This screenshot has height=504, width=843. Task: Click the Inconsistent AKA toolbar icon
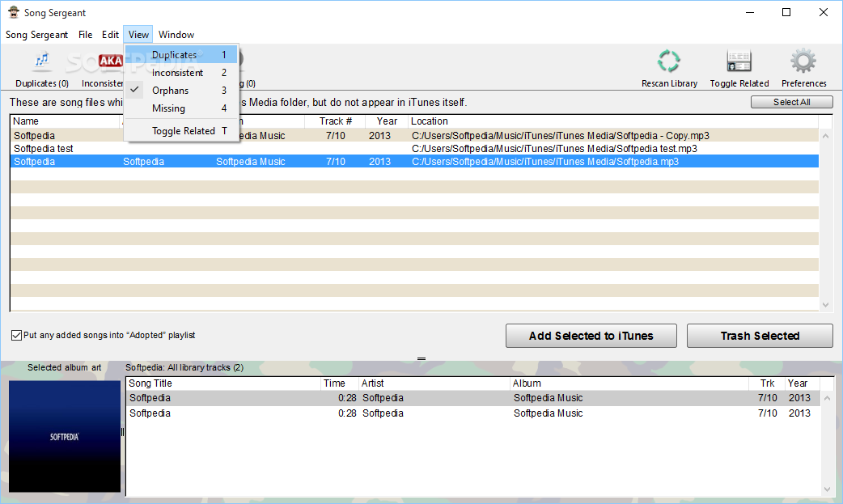[x=110, y=61]
